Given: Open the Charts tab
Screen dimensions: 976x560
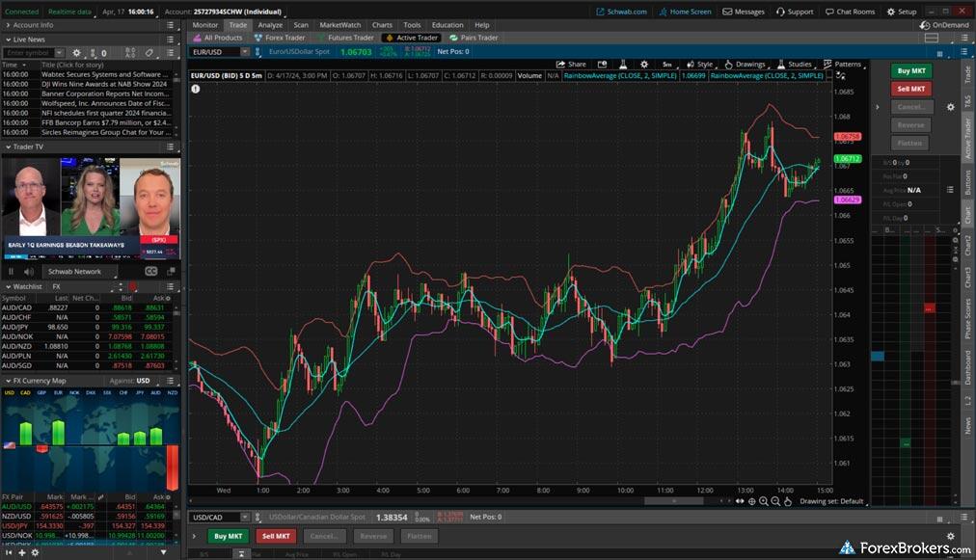Looking at the screenshot, I should (x=382, y=25).
